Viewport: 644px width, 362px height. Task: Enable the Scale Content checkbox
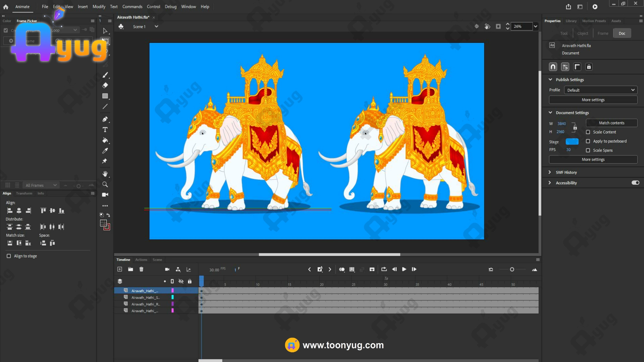pos(588,132)
